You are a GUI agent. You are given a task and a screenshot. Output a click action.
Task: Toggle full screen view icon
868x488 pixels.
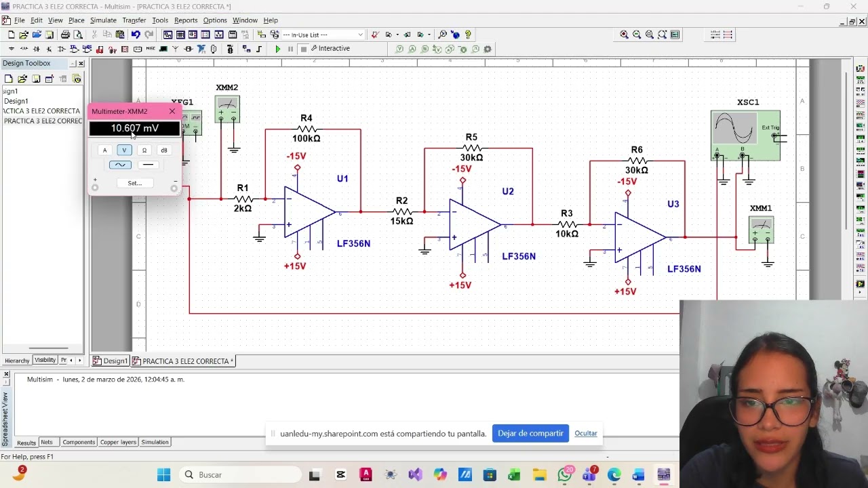click(x=675, y=35)
